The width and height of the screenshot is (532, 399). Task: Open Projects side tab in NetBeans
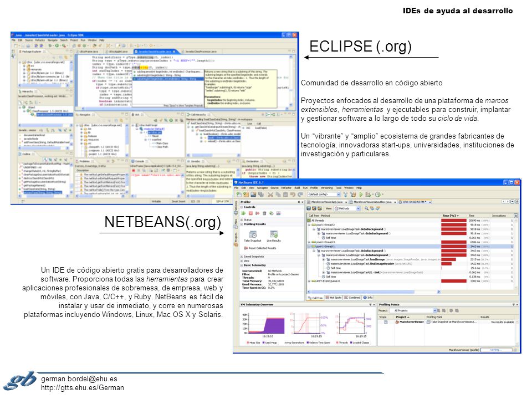236,239
